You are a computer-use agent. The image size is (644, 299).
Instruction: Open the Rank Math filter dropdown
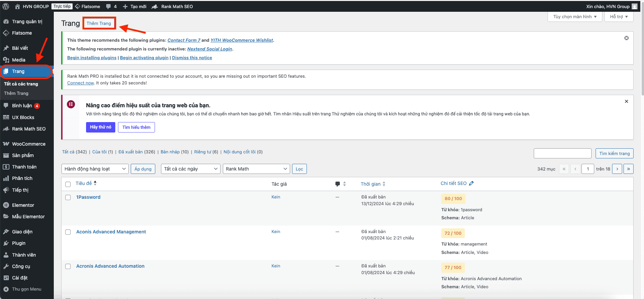click(x=256, y=169)
